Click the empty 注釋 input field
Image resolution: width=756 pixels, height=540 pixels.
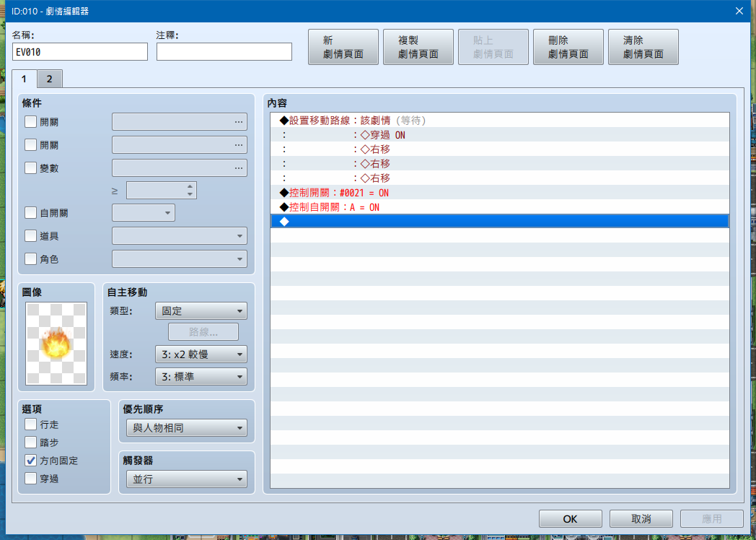(x=224, y=52)
